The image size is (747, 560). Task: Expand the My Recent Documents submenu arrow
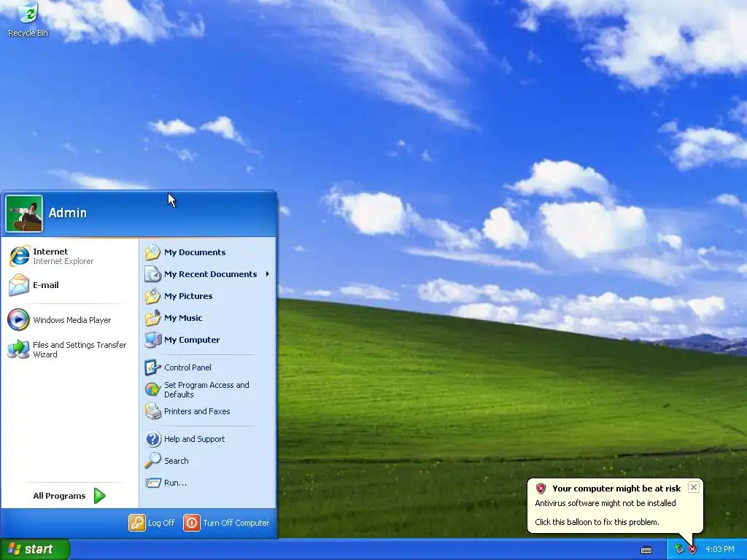[268, 274]
